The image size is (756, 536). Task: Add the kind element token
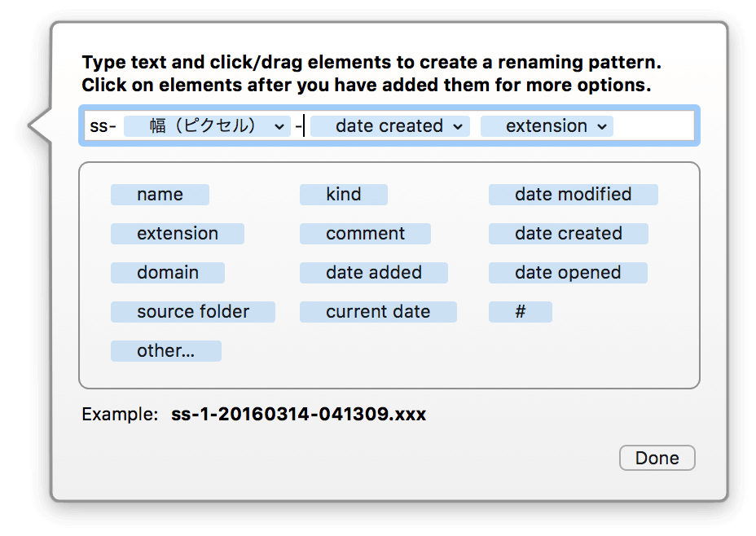pyautogui.click(x=343, y=195)
